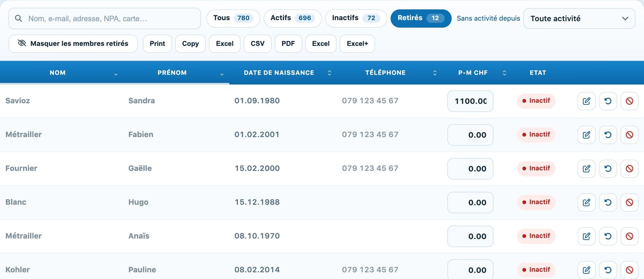Block Fournier Gaëlle using the ban icon
Image resolution: width=644 pixels, height=279 pixels.
click(x=630, y=169)
